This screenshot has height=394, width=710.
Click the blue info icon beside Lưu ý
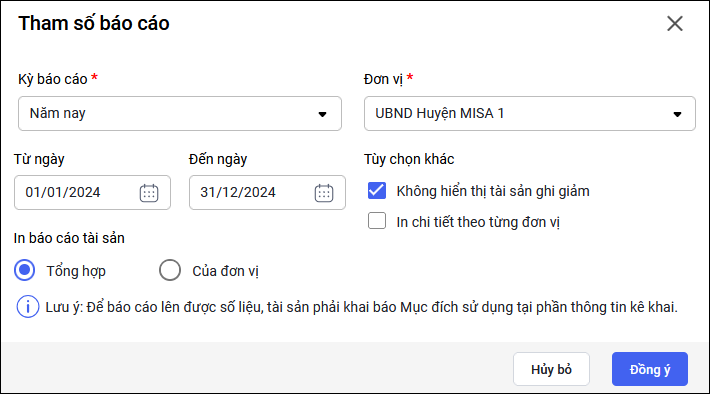tap(28, 307)
